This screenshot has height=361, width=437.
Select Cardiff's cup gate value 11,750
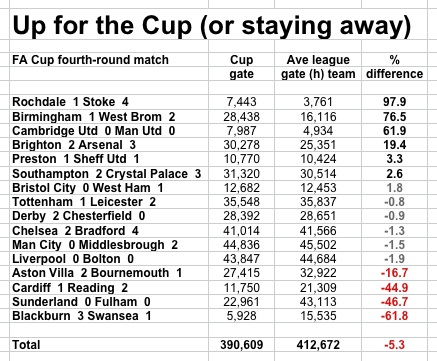(x=241, y=287)
